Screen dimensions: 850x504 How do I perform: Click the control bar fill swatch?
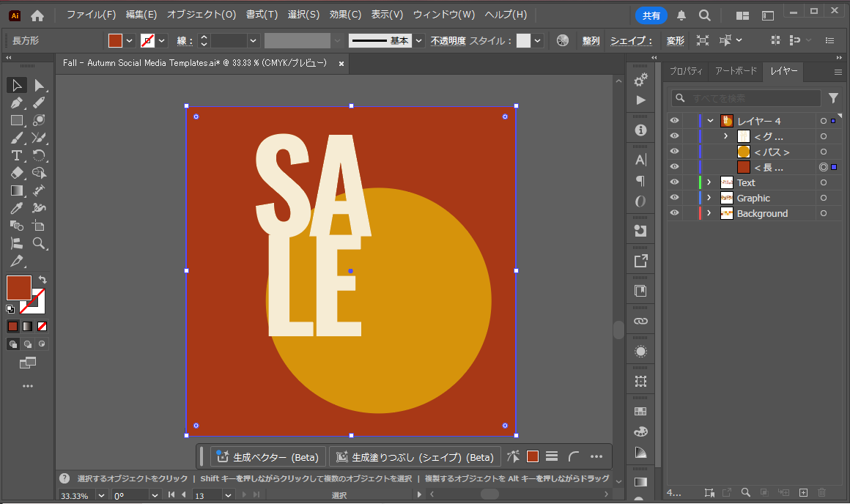[x=116, y=40]
